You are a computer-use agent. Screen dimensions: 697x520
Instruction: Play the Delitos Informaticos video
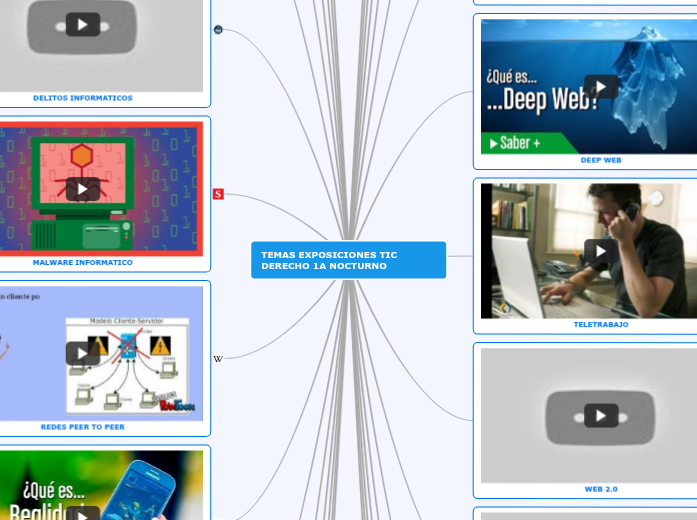point(83,24)
